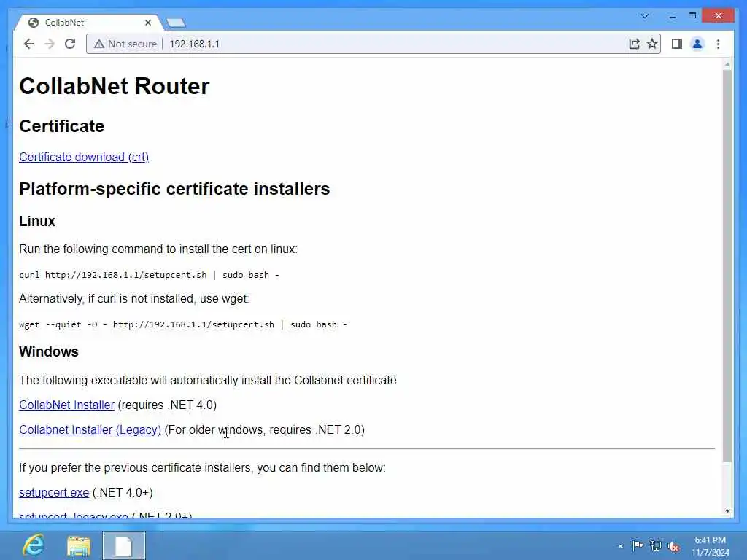Open Certificate download (crt) link
This screenshot has width=747, height=560.
tap(84, 157)
